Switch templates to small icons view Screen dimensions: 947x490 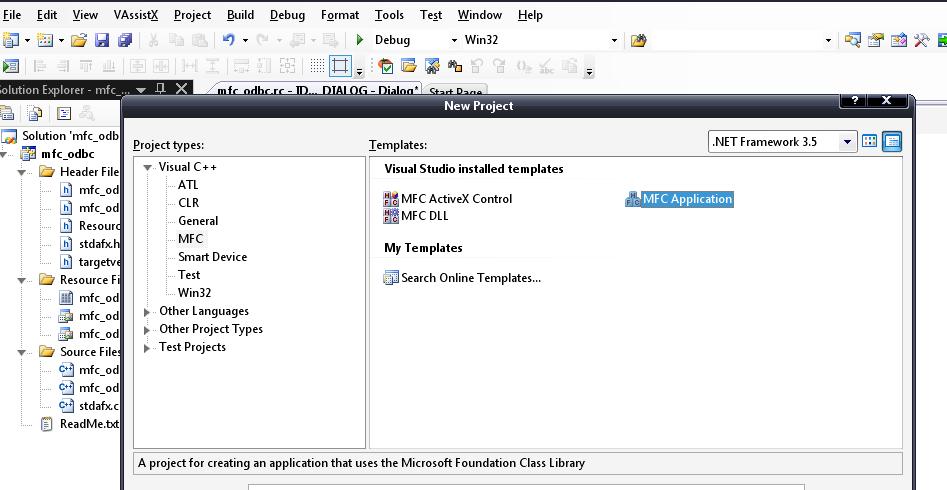[x=892, y=141]
